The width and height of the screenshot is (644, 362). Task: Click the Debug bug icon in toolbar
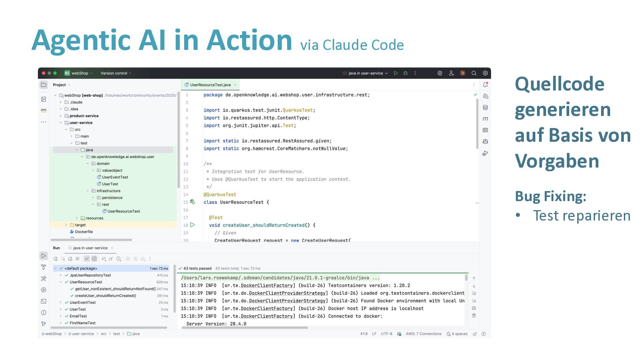405,73
